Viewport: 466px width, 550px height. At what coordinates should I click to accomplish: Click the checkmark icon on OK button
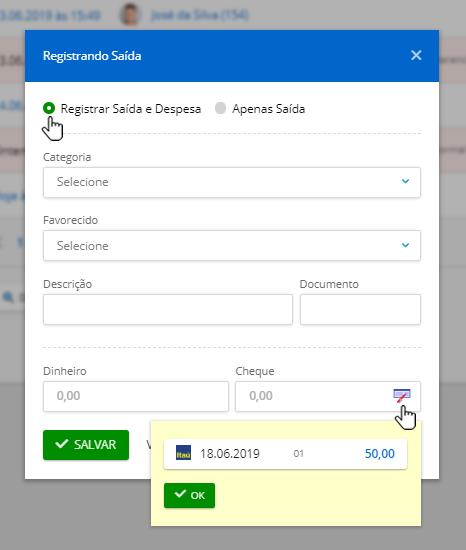[180, 494]
